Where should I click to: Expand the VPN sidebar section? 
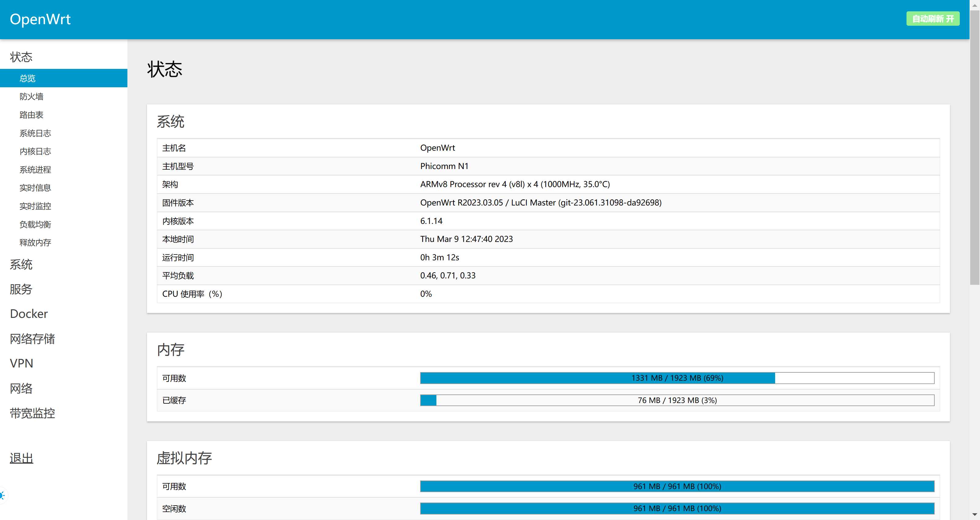point(21,363)
